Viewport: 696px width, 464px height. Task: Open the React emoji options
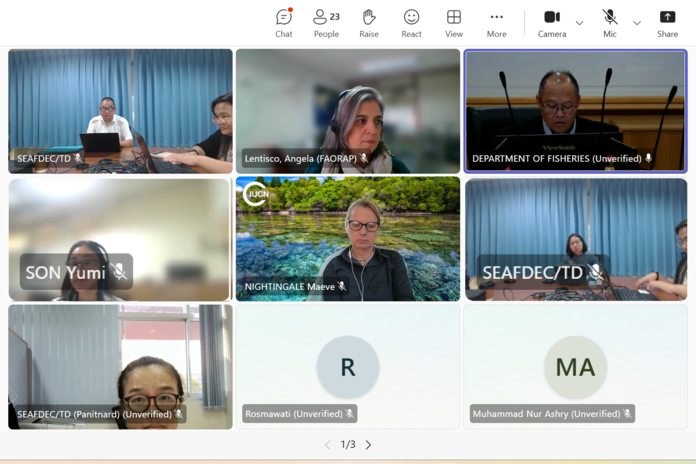pos(411,23)
